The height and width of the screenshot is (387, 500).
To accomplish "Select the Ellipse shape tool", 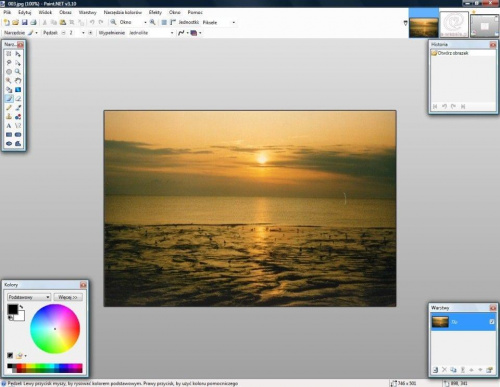I will point(9,144).
